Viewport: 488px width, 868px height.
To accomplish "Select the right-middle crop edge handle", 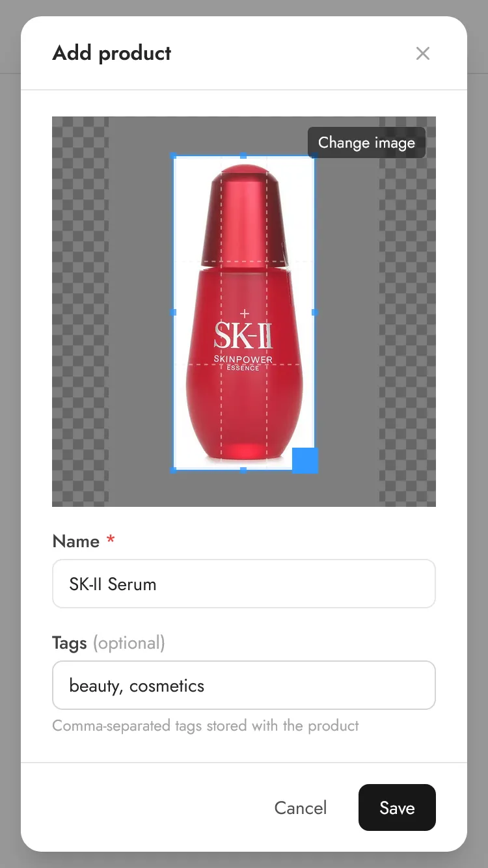I will pyautogui.click(x=314, y=312).
